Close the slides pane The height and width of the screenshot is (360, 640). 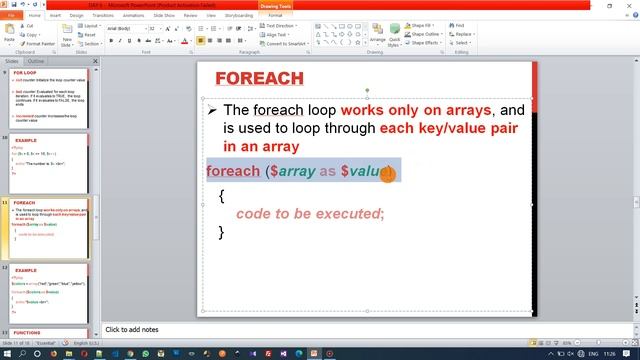95,61
